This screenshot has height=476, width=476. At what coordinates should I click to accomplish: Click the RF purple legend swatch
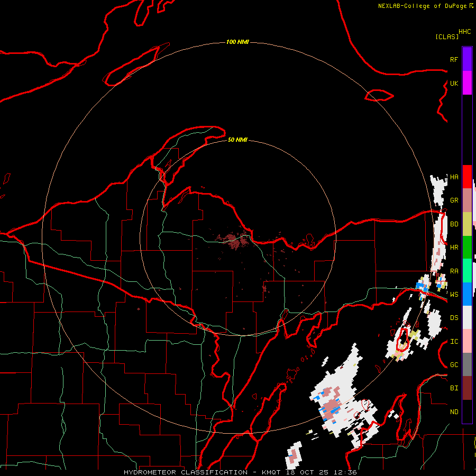point(467,59)
